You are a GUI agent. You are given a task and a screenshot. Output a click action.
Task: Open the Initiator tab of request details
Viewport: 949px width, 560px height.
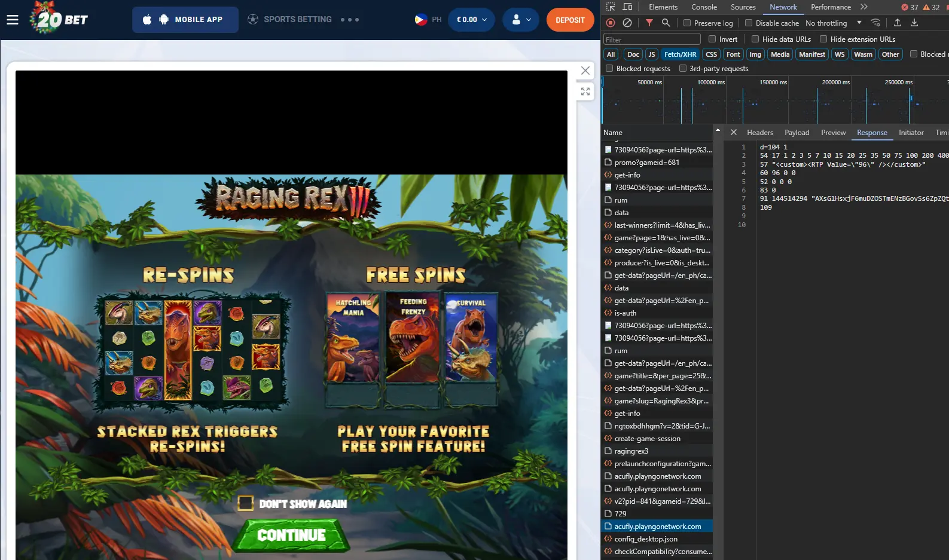911,133
